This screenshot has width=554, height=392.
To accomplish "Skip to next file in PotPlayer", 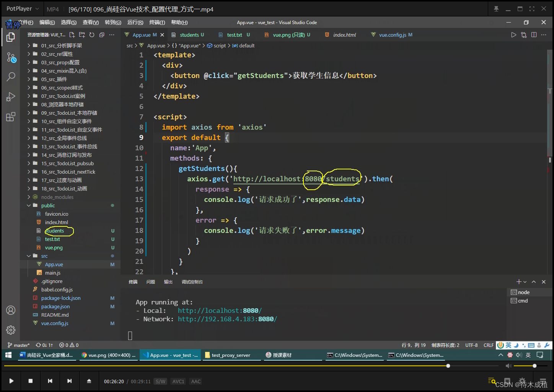I will point(69,381).
